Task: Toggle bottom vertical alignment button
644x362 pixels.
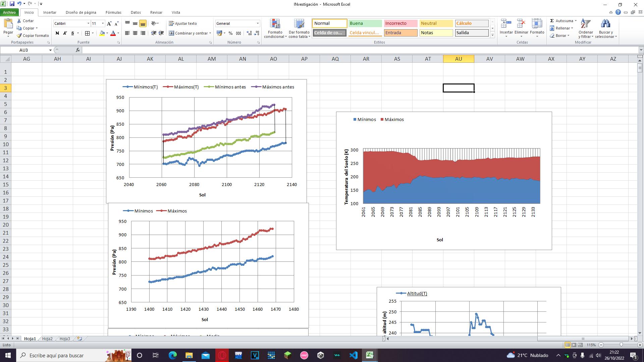Action: click(143, 23)
